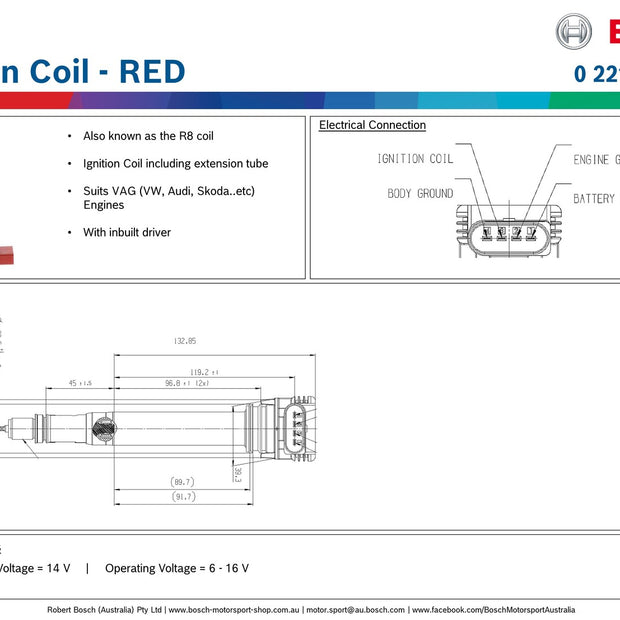
Task: Click the motor.sport@au.bosch.com email link
Action: [355, 610]
